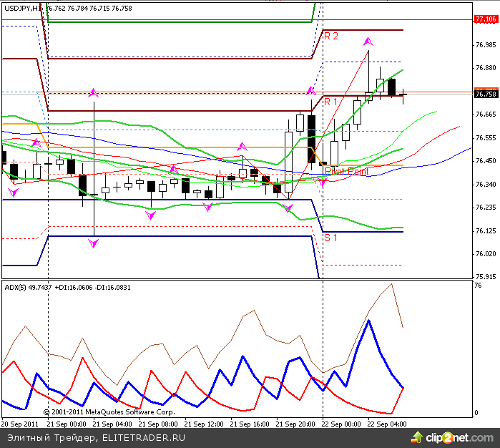
Task: Select the R 1 resistance level label
Action: click(331, 102)
